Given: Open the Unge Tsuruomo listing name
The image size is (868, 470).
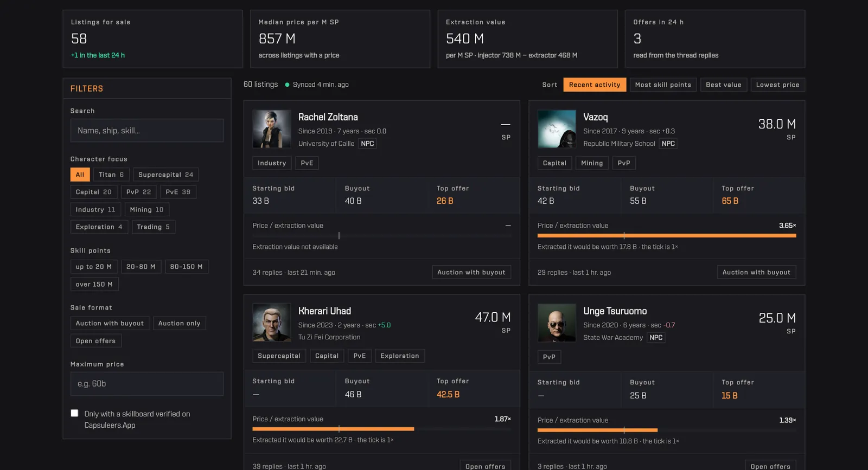Looking at the screenshot, I should tap(615, 311).
